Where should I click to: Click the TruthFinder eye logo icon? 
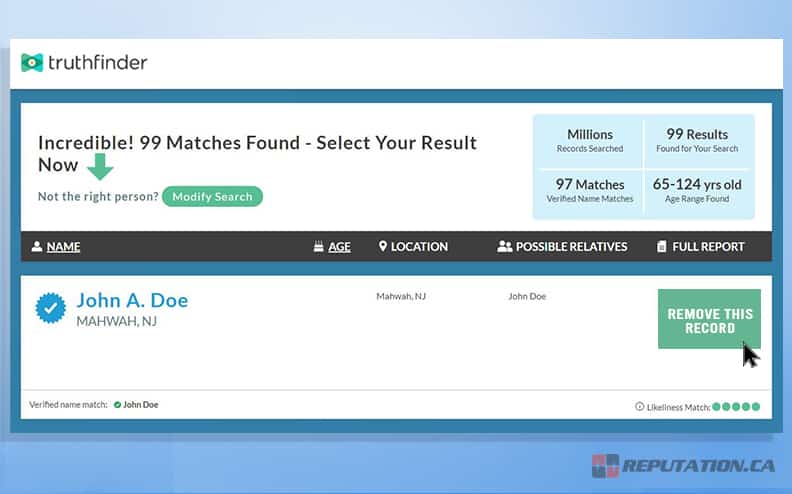click(x=32, y=63)
